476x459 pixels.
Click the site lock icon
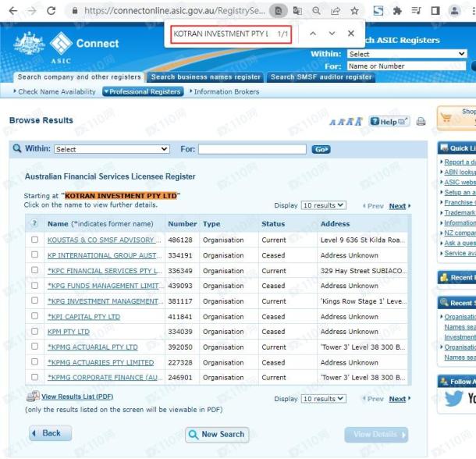tap(75, 11)
